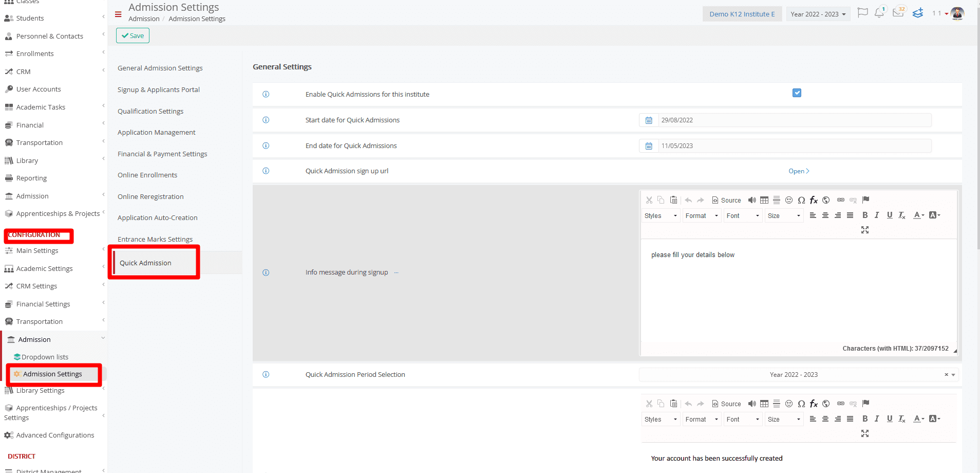980x473 pixels.
Task: Cut text in Info message editor
Action: tap(649, 200)
